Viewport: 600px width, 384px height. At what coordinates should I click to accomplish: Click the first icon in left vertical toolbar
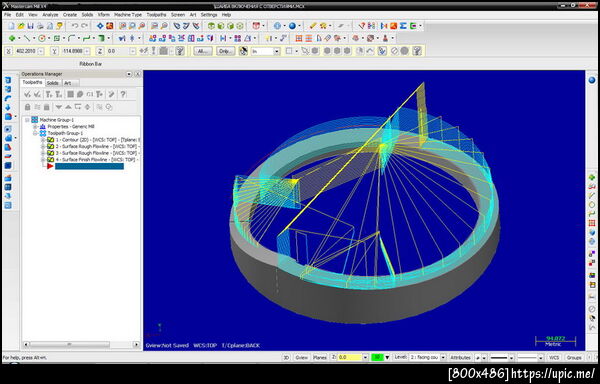click(x=8, y=80)
